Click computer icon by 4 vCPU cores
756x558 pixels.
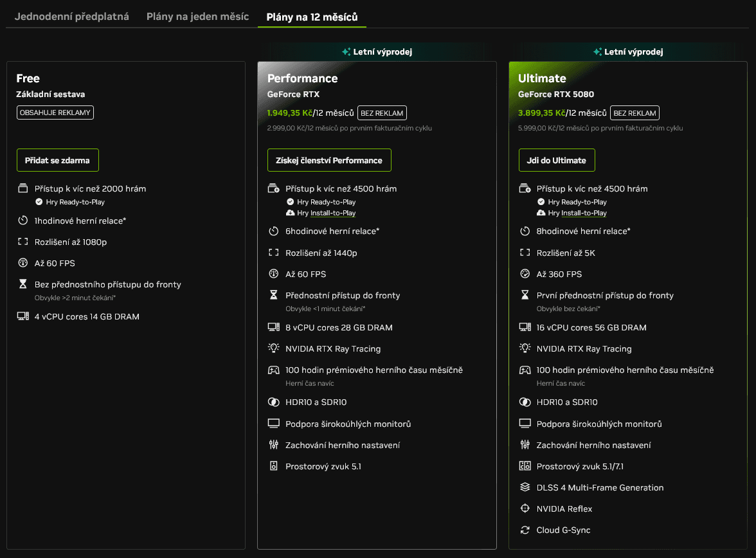[x=22, y=316]
